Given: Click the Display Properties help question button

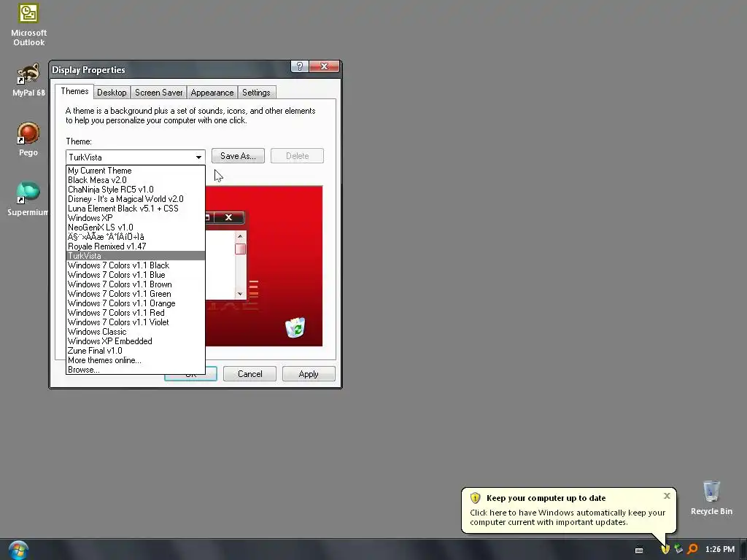Looking at the screenshot, I should (x=300, y=66).
